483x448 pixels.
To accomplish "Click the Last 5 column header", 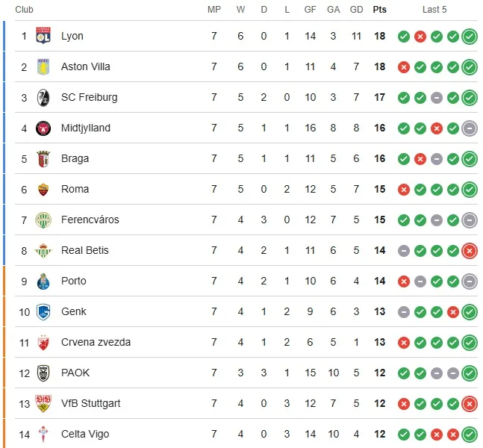I will pyautogui.click(x=434, y=10).
